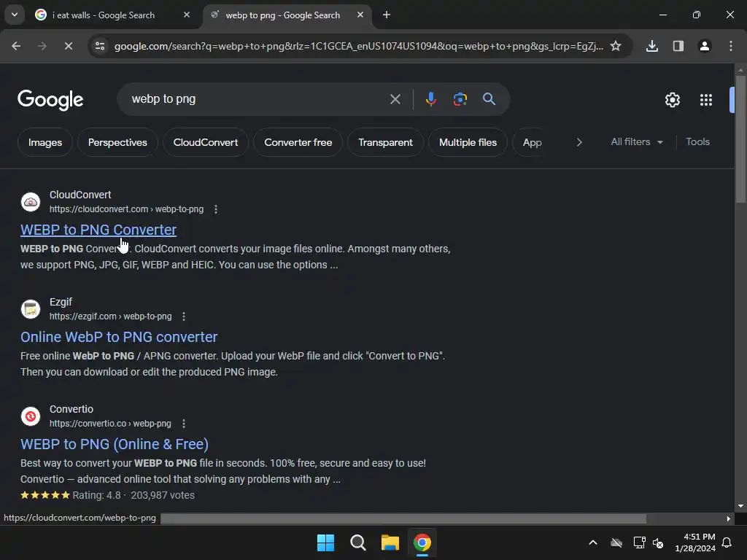Select the CloudConvert filter chip
Image resolution: width=747 pixels, height=560 pixels.
(x=206, y=142)
